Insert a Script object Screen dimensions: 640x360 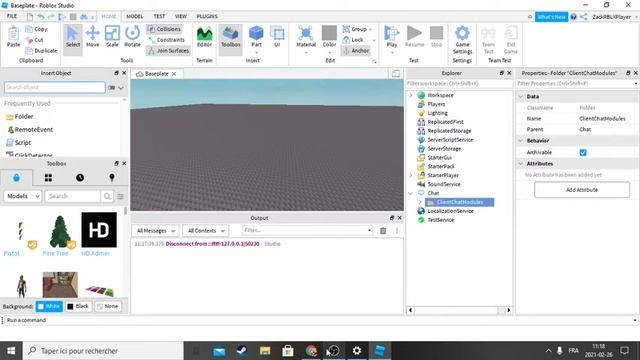click(x=18, y=143)
